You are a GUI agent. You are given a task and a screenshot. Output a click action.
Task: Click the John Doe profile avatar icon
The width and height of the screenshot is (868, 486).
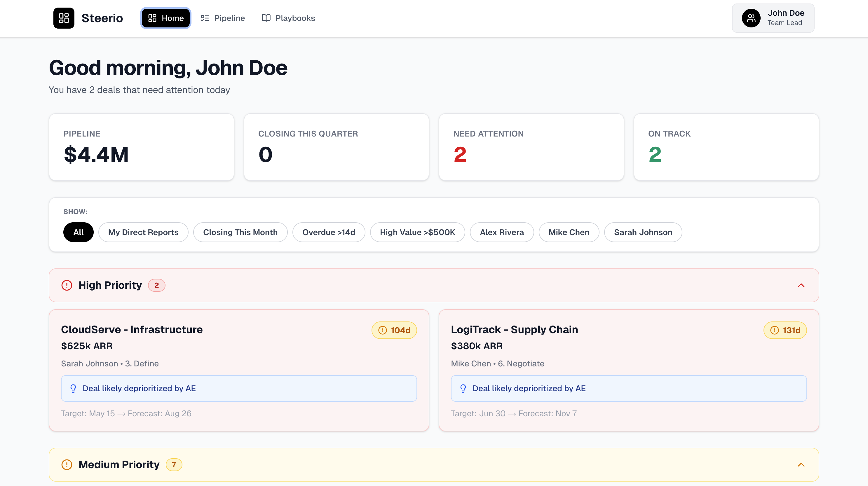coord(751,18)
